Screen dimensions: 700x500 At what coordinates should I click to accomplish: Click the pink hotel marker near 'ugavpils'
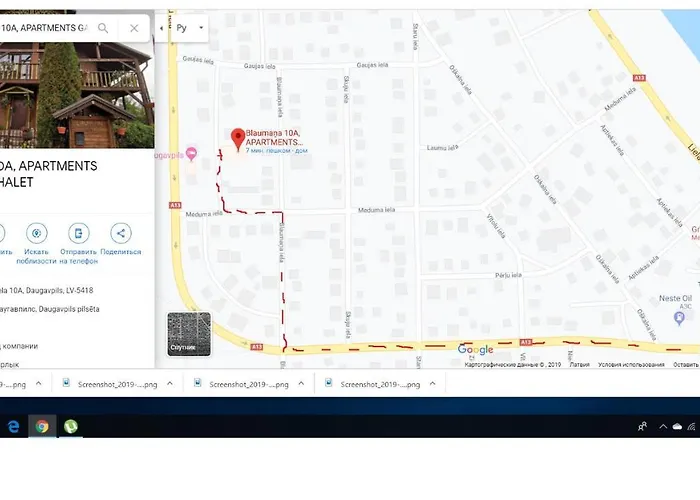click(191, 154)
